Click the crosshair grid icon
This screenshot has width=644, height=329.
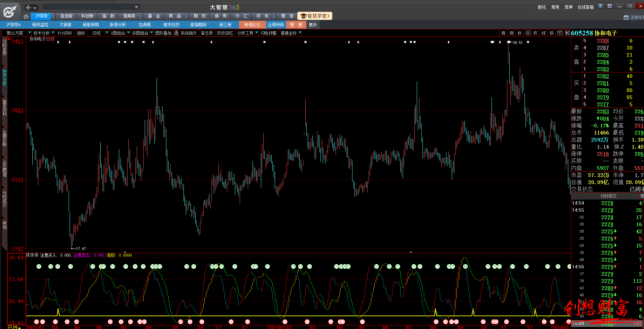(528, 33)
